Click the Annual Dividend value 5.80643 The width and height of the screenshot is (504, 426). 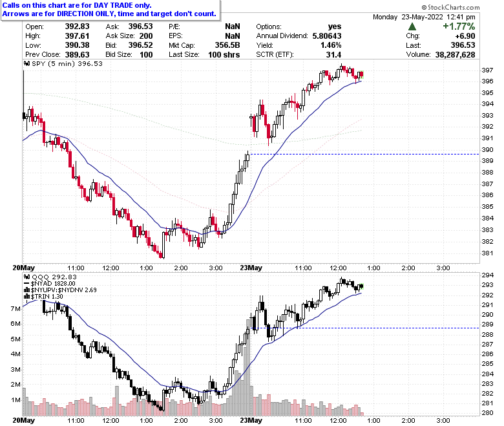coord(327,36)
